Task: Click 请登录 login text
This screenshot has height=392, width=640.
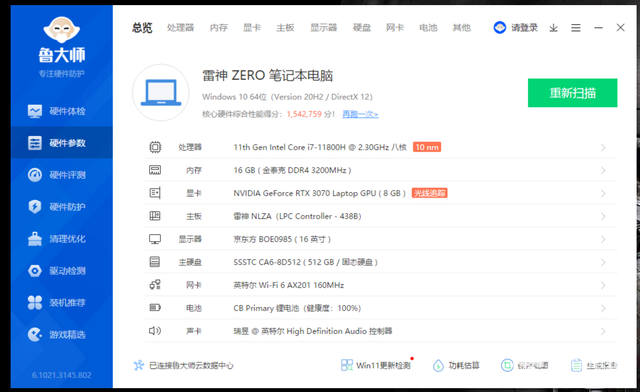Action: coord(524,28)
